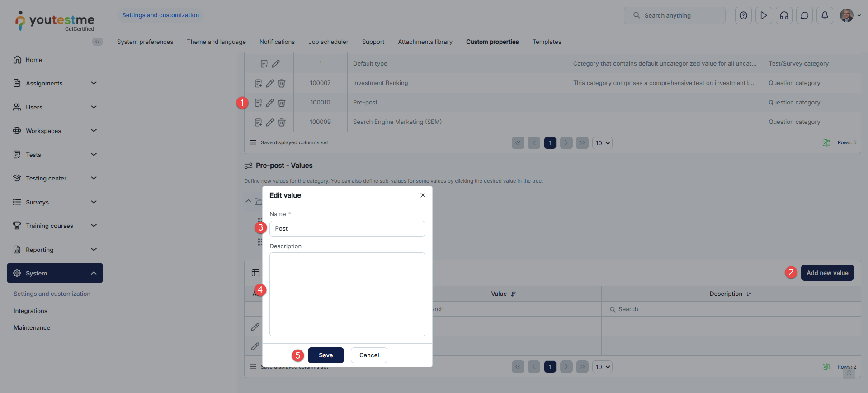Image resolution: width=868 pixels, height=393 pixels.
Task: Edit Search Engine Marketing category with the pencil
Action: (x=269, y=122)
